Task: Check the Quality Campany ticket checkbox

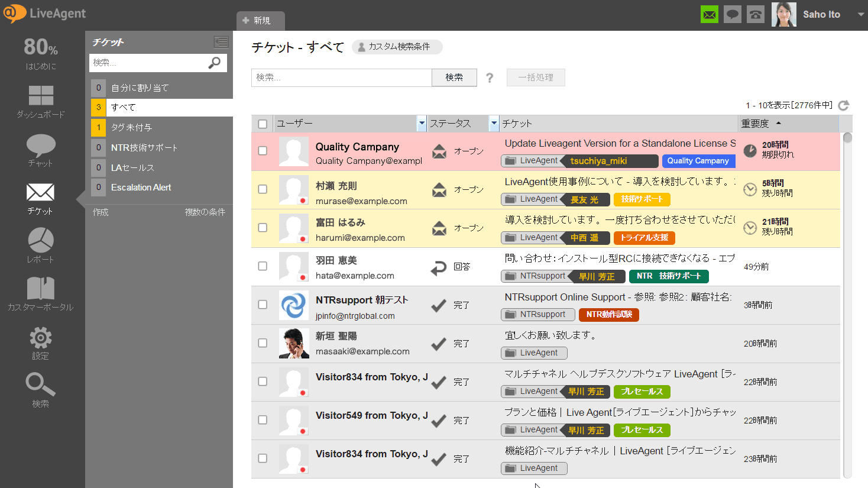Action: point(263,151)
